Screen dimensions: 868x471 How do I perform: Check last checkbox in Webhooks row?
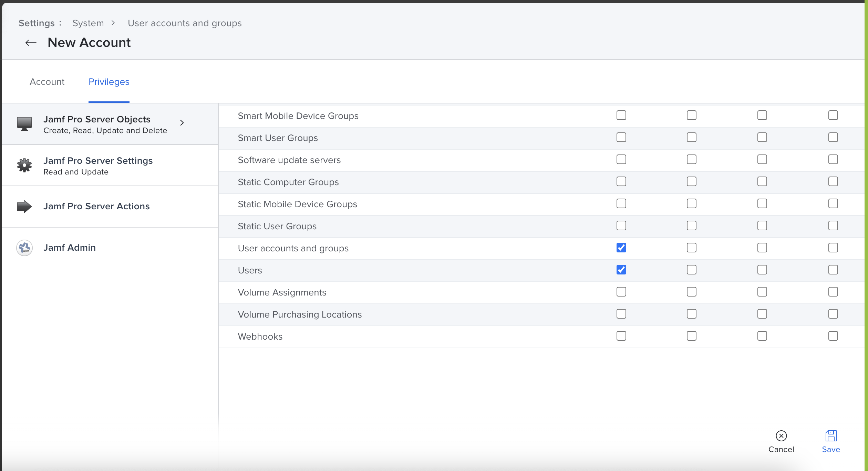click(833, 336)
